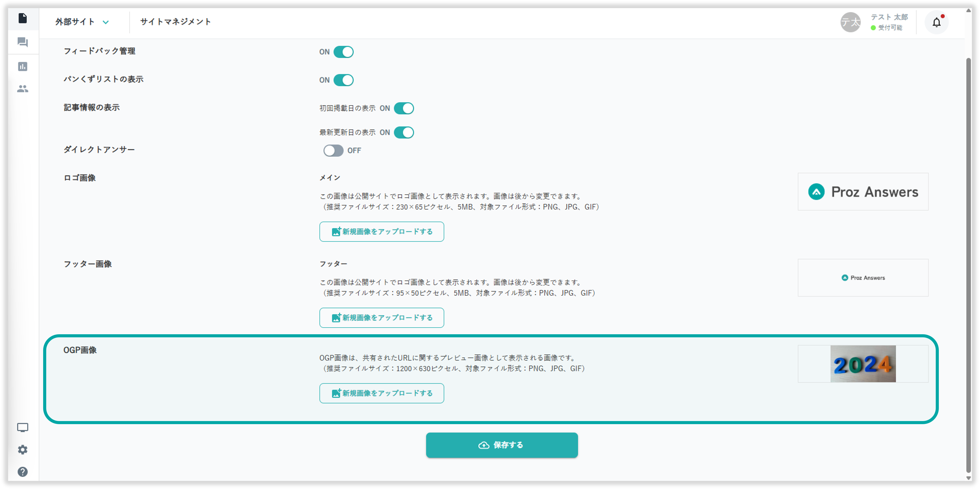The image size is (980, 489).
Task: Open the help question mark icon
Action: coord(23,472)
